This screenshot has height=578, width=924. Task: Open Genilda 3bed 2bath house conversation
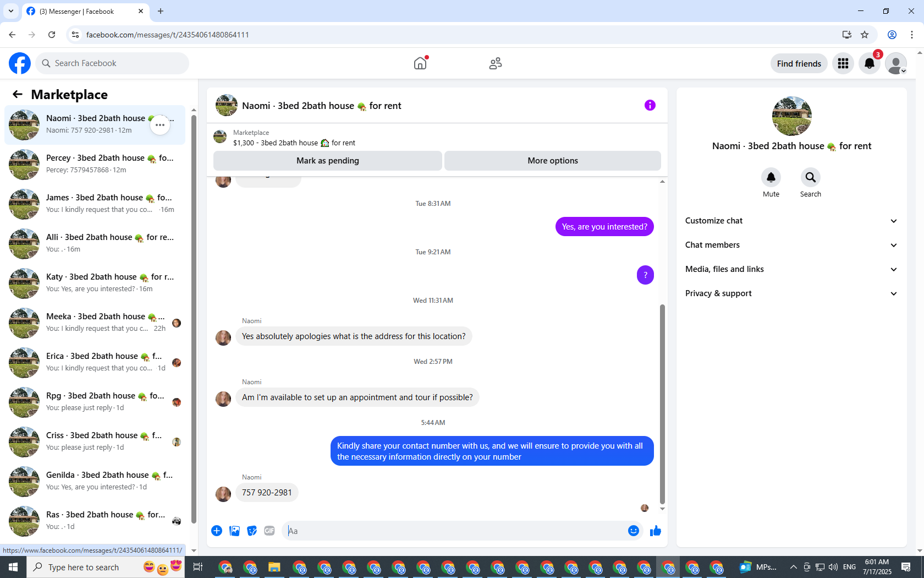[x=95, y=482]
